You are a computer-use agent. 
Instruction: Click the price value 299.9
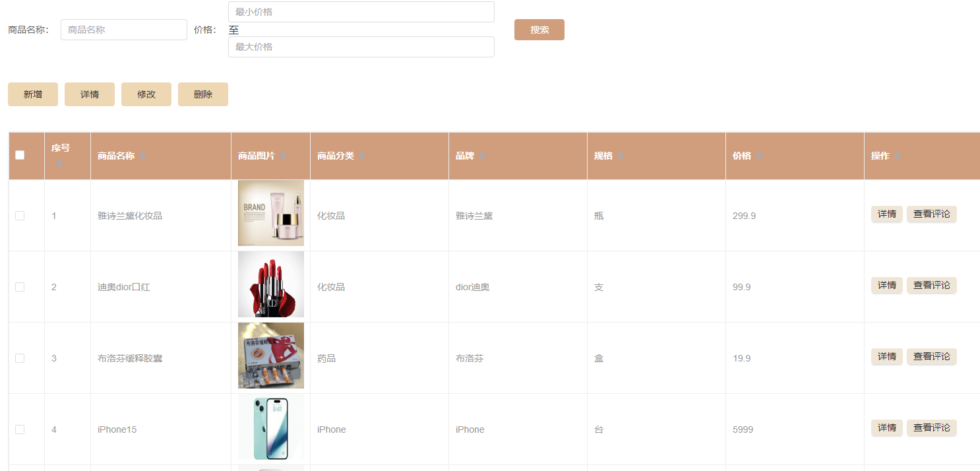coord(745,216)
